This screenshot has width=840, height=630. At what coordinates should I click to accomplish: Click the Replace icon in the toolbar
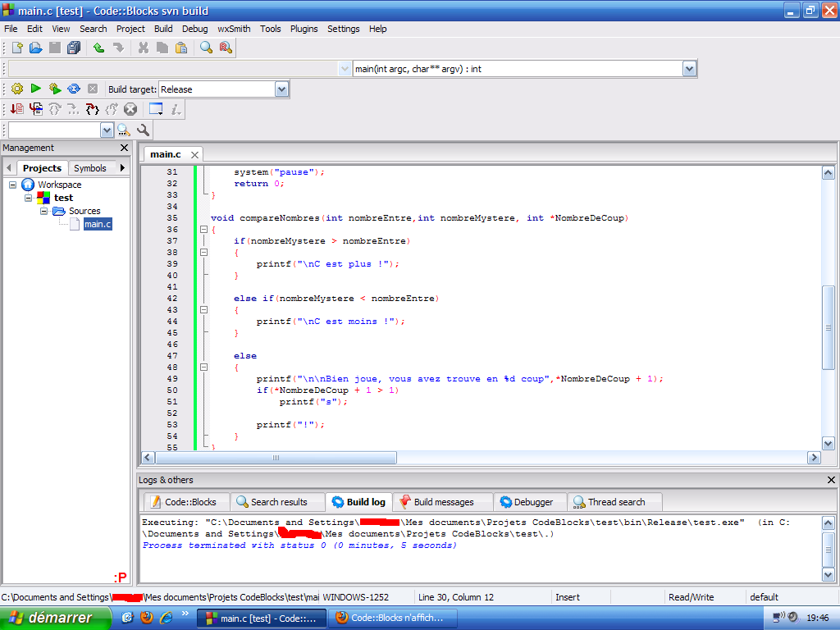[x=224, y=47]
